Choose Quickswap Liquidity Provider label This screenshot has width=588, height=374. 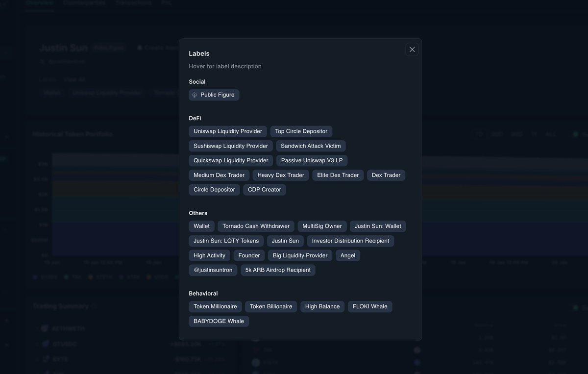point(231,161)
